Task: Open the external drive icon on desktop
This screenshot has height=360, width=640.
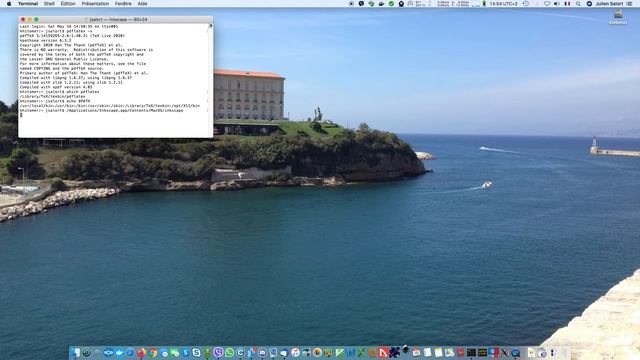Action: click(618, 14)
